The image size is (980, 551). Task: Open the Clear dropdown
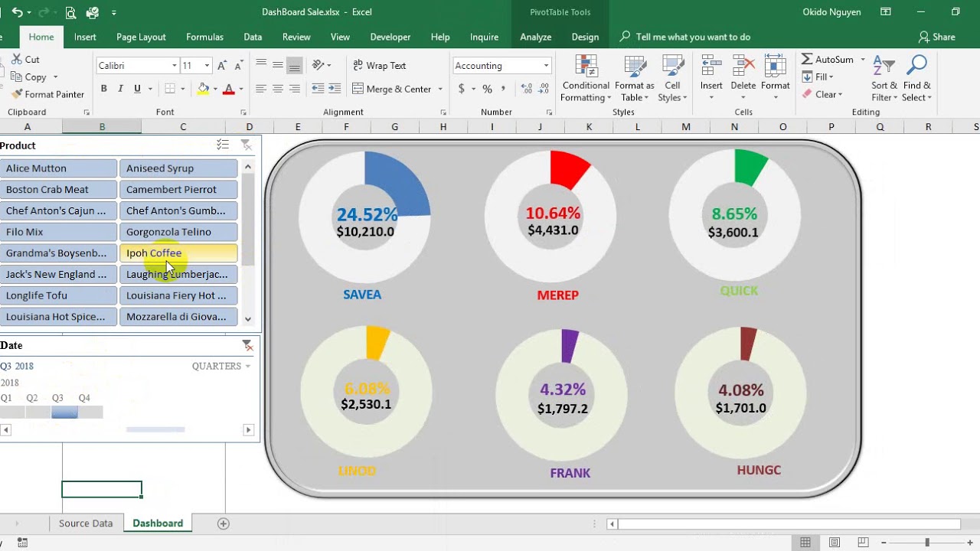point(822,94)
